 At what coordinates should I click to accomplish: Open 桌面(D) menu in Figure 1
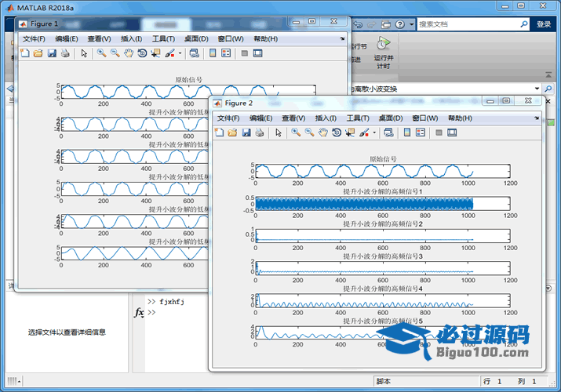coord(196,38)
